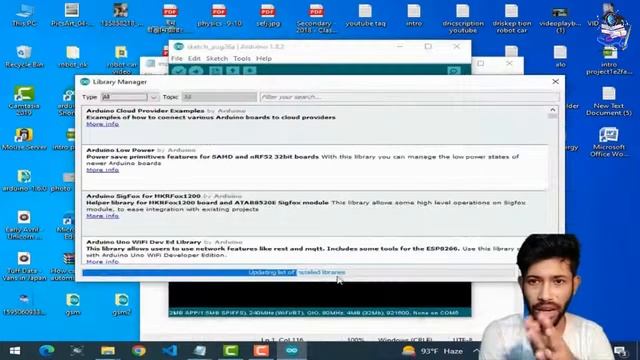Open physics 9-10 PDF on desktop

pyautogui.click(x=219, y=16)
